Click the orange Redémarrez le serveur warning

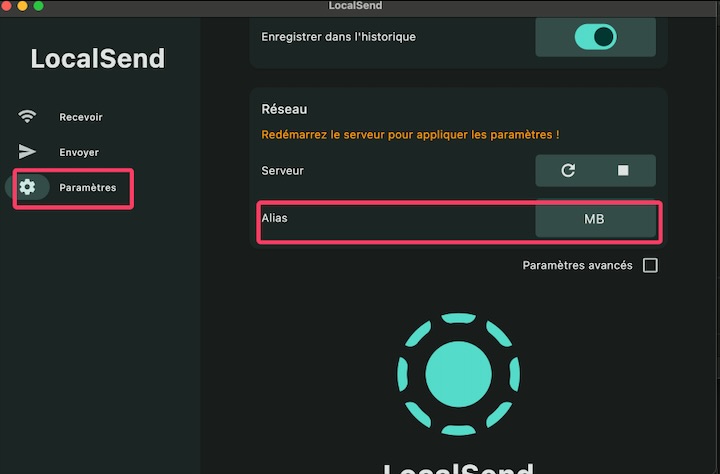(410, 134)
